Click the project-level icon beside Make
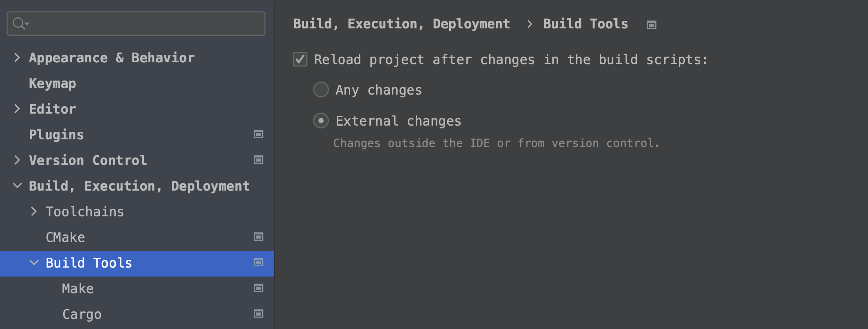 pos(259,288)
